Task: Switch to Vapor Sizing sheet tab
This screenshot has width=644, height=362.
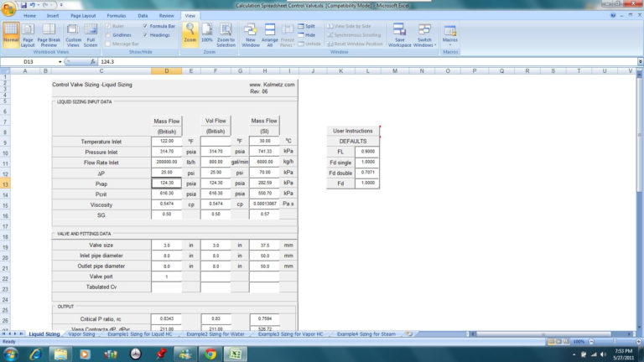Action: pos(81,334)
